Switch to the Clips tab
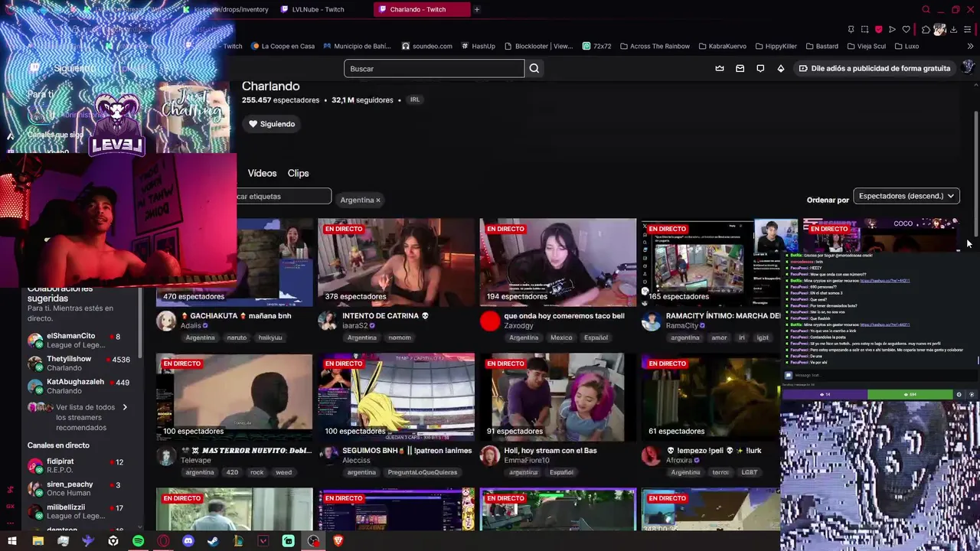 click(298, 173)
